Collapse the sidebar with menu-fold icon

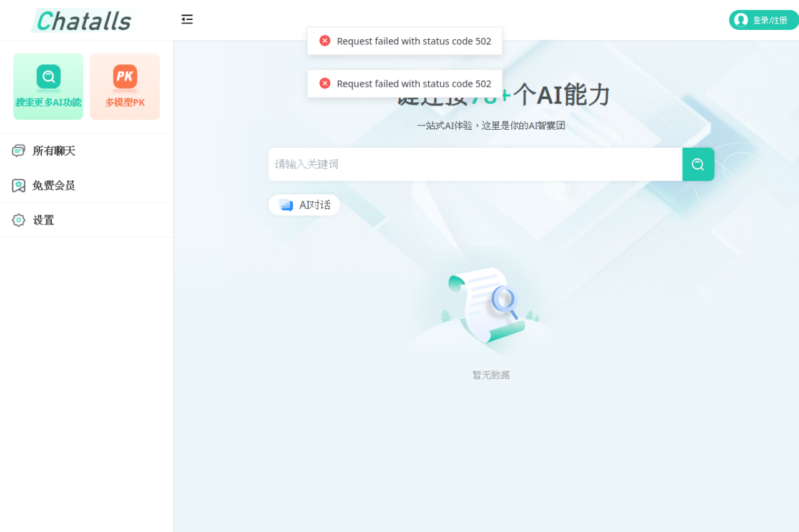[187, 19]
